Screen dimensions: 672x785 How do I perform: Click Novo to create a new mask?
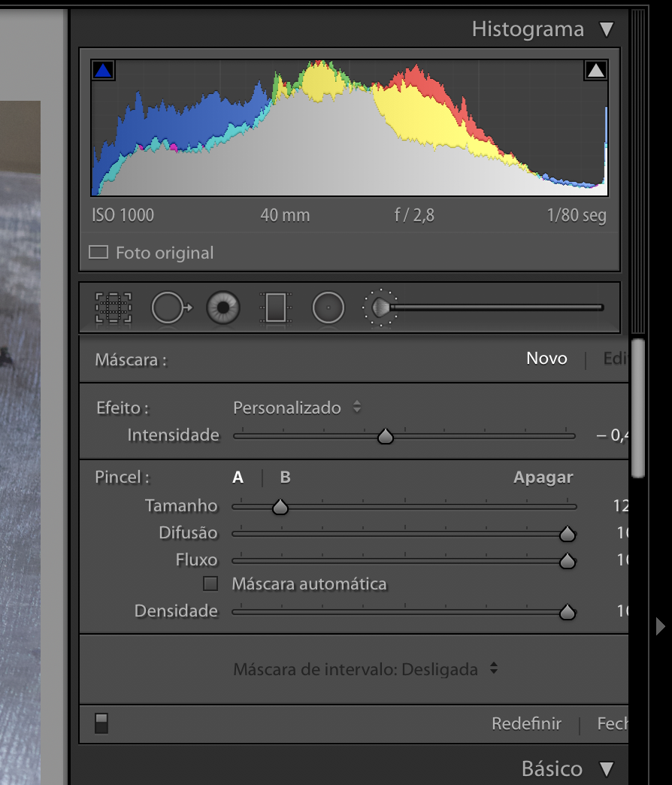[x=546, y=359]
